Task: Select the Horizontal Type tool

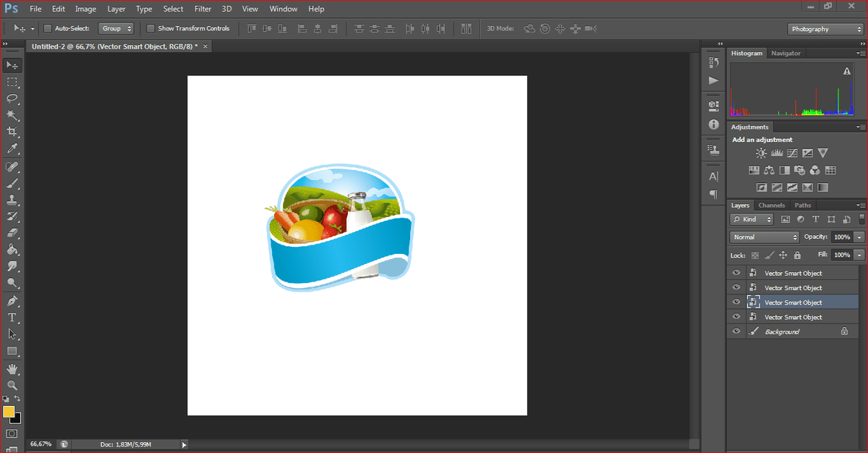Action: pos(12,318)
